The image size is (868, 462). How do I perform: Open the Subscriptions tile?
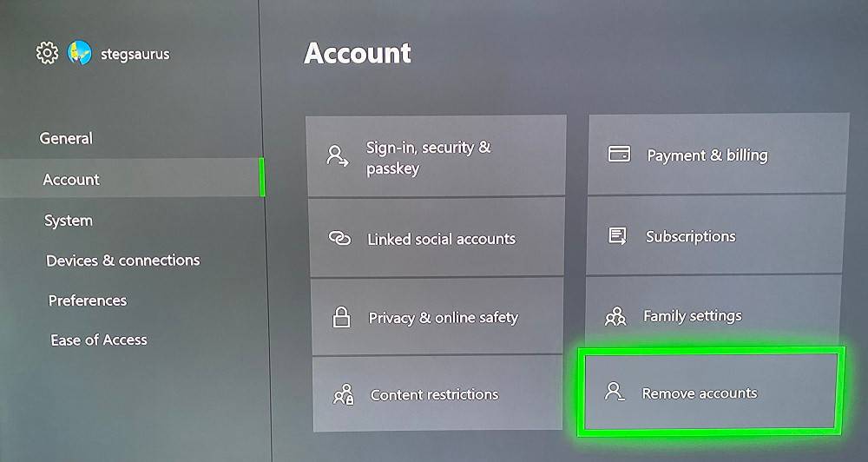715,234
